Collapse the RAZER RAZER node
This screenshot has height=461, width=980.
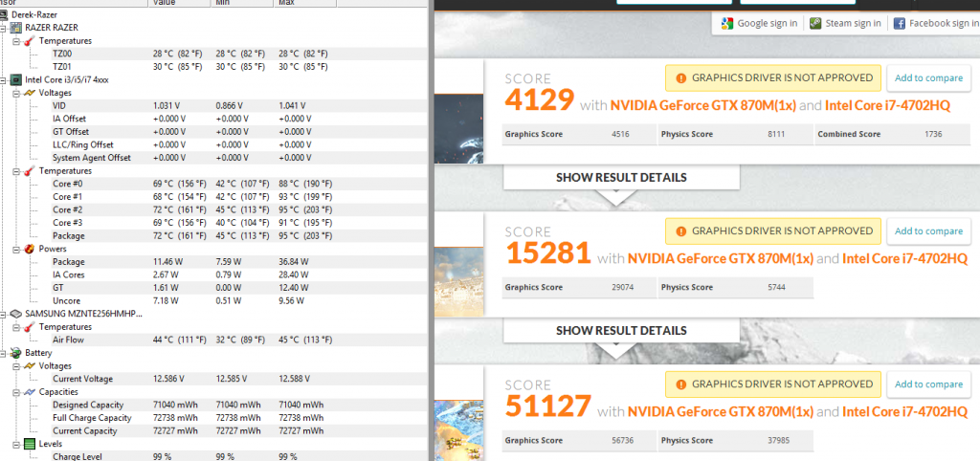pyautogui.click(x=5, y=28)
